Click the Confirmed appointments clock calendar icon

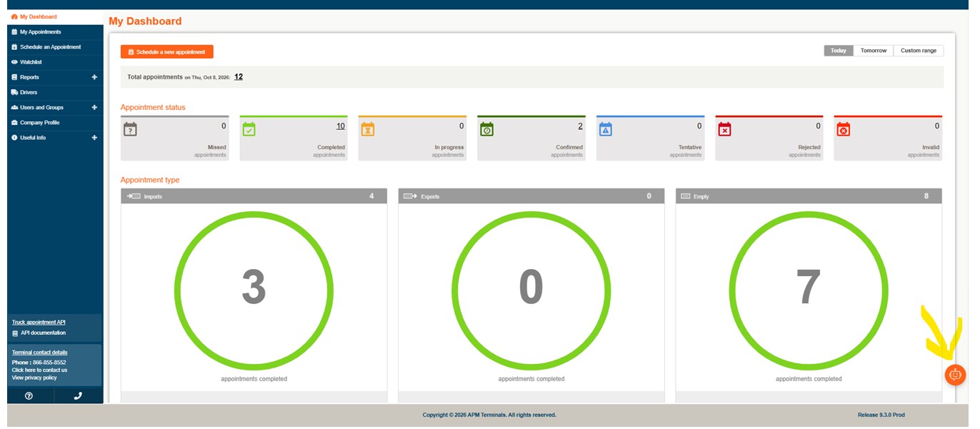[x=486, y=129]
